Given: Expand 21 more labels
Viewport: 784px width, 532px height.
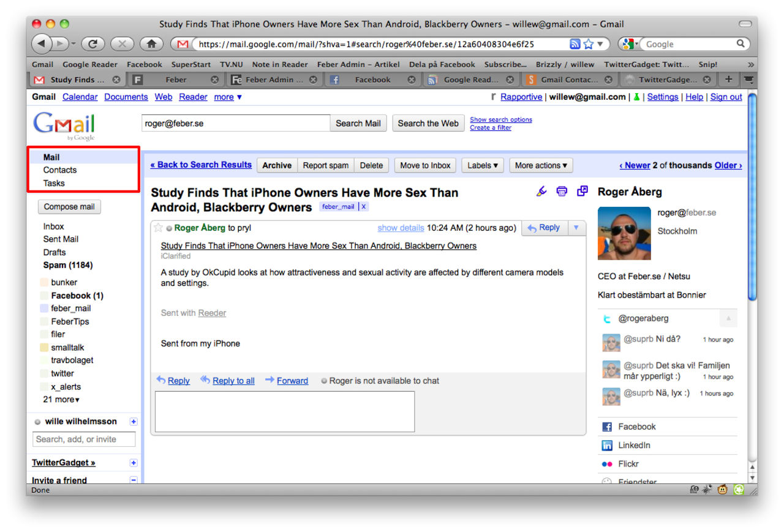Looking at the screenshot, I should point(61,400).
